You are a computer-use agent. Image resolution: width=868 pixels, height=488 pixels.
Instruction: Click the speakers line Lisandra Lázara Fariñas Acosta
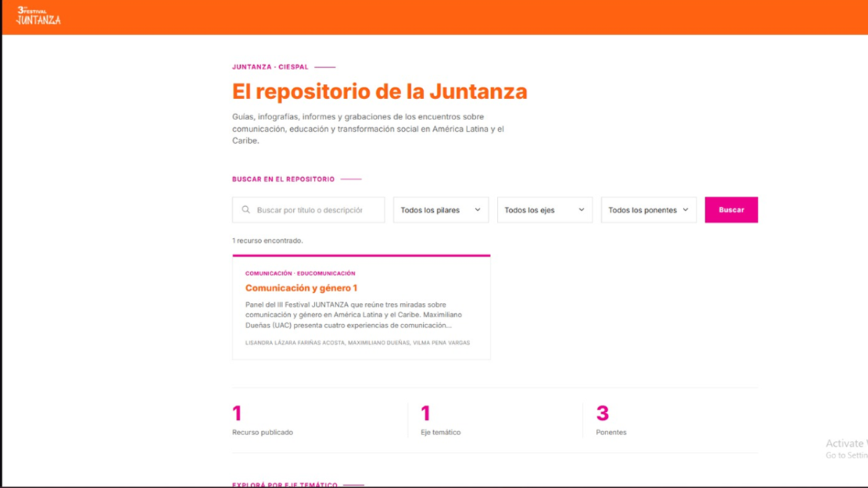[357, 343]
